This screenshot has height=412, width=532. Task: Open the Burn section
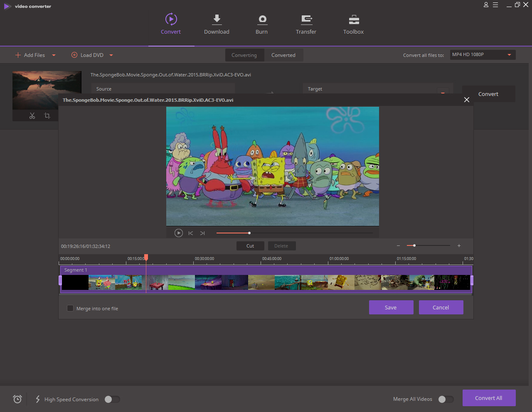[x=262, y=24]
